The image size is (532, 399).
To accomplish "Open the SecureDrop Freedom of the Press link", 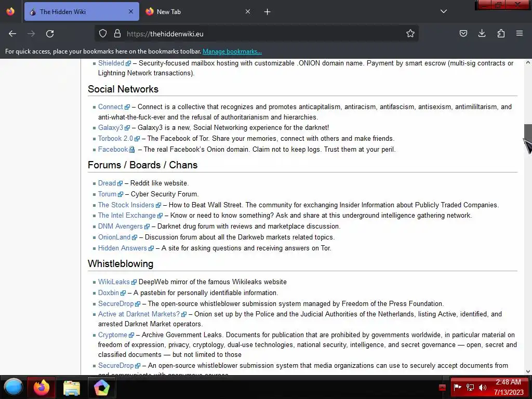I will pyautogui.click(x=116, y=303).
